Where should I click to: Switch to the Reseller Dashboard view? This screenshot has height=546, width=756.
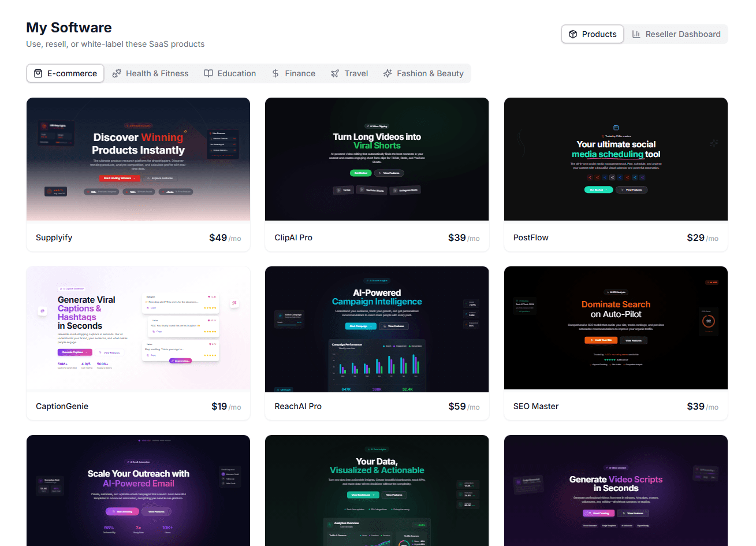[x=676, y=34]
